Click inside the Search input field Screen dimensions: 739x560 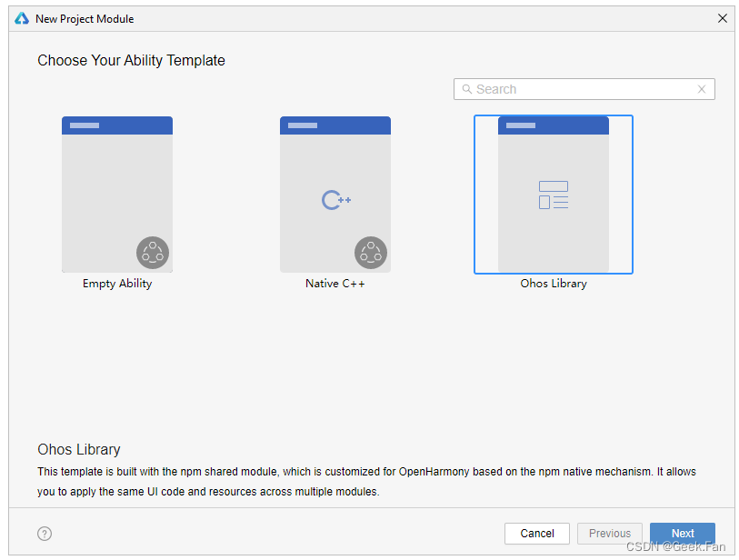582,89
